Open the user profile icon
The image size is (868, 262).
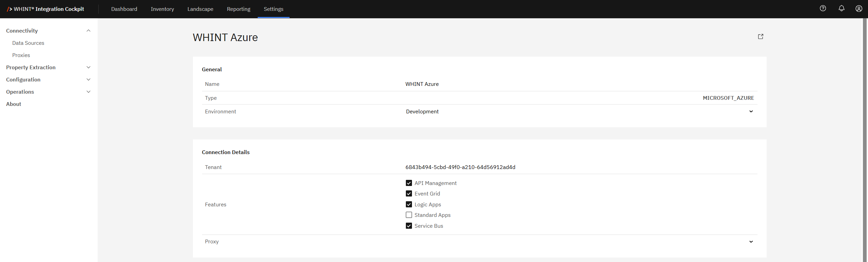[x=859, y=8]
